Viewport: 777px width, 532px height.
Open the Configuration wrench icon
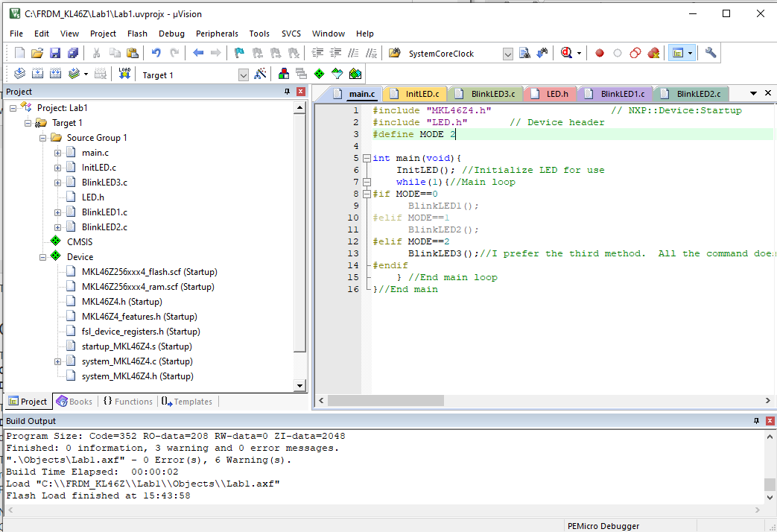tap(711, 53)
